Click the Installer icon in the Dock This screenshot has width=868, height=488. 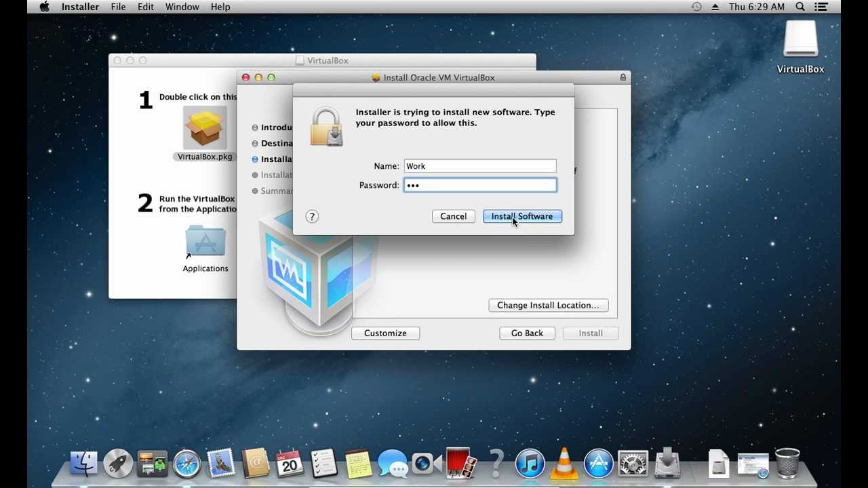click(667, 464)
